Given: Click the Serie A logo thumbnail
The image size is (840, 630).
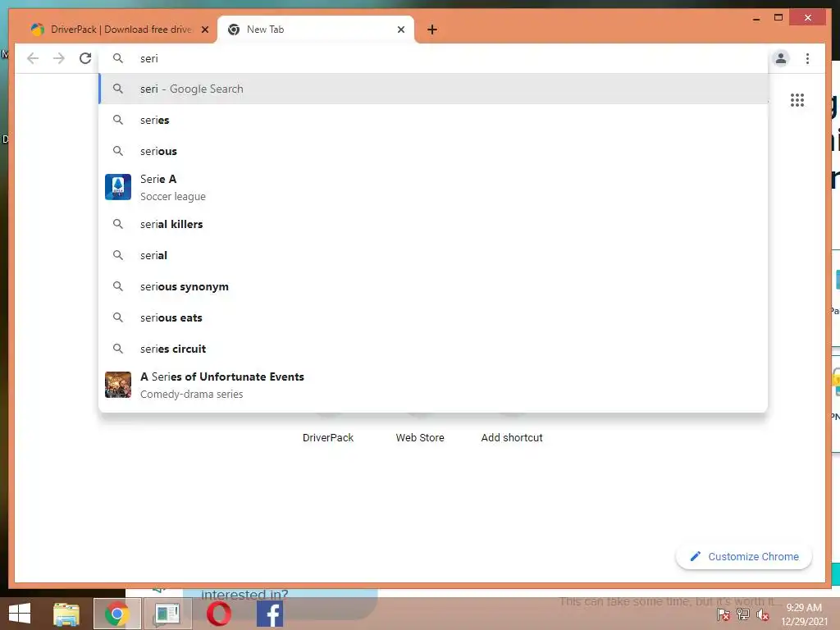Looking at the screenshot, I should tap(118, 187).
